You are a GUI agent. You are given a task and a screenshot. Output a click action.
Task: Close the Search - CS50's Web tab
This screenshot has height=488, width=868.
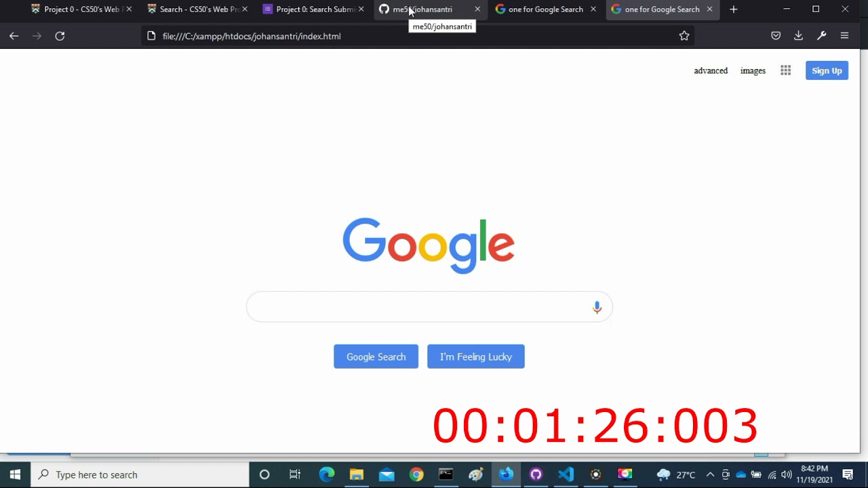(245, 9)
